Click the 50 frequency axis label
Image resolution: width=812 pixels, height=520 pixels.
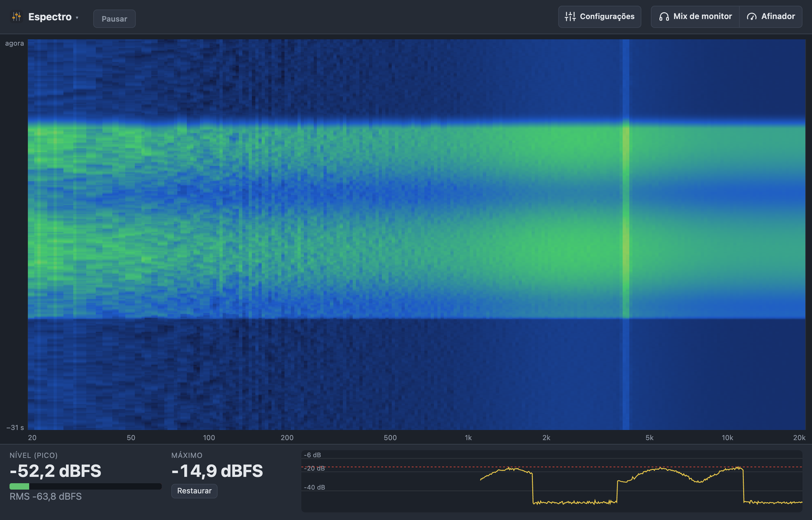click(x=131, y=438)
